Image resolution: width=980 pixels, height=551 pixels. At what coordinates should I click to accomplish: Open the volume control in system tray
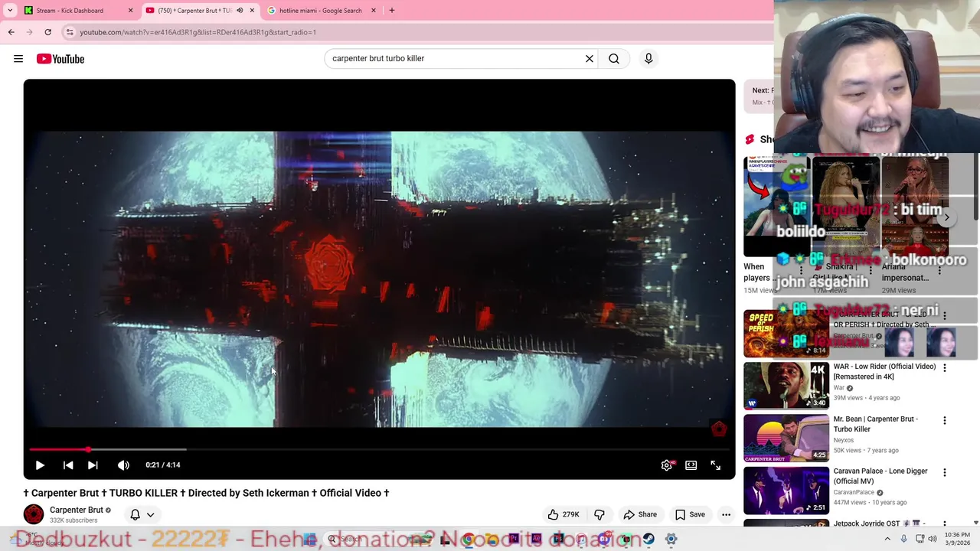click(x=933, y=539)
